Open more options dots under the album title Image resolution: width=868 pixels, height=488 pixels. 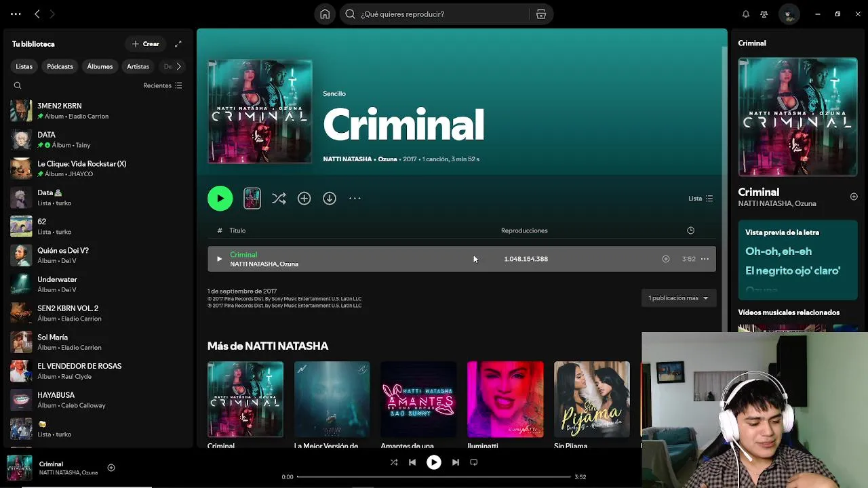click(x=355, y=198)
